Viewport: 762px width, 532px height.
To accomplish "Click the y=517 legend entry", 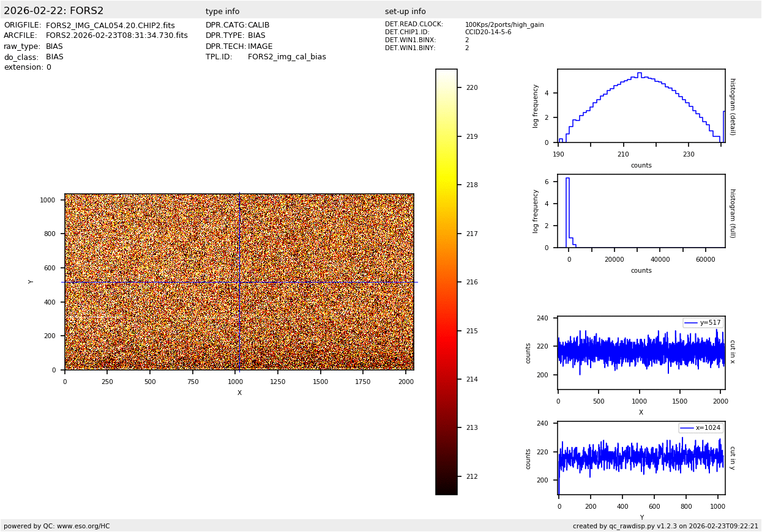I will pos(703,323).
